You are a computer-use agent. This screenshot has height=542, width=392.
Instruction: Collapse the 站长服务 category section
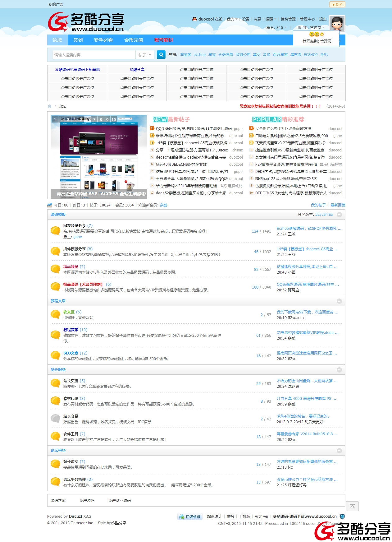[339, 370]
